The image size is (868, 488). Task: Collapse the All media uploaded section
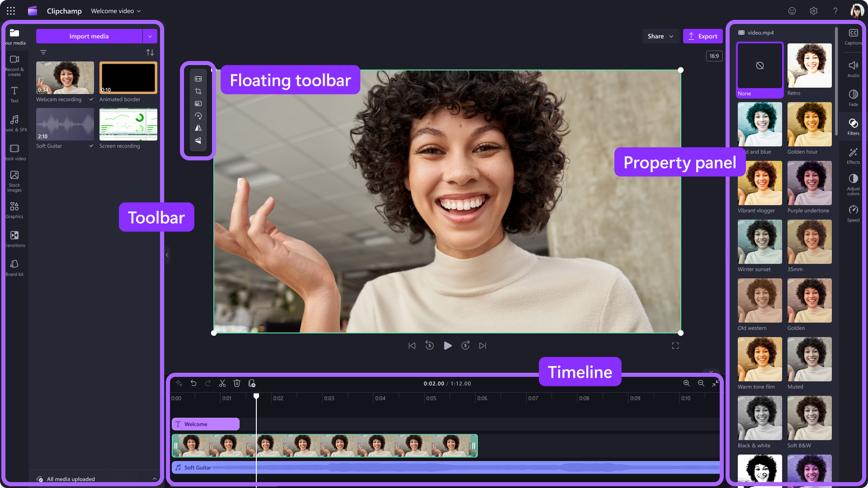(154, 479)
